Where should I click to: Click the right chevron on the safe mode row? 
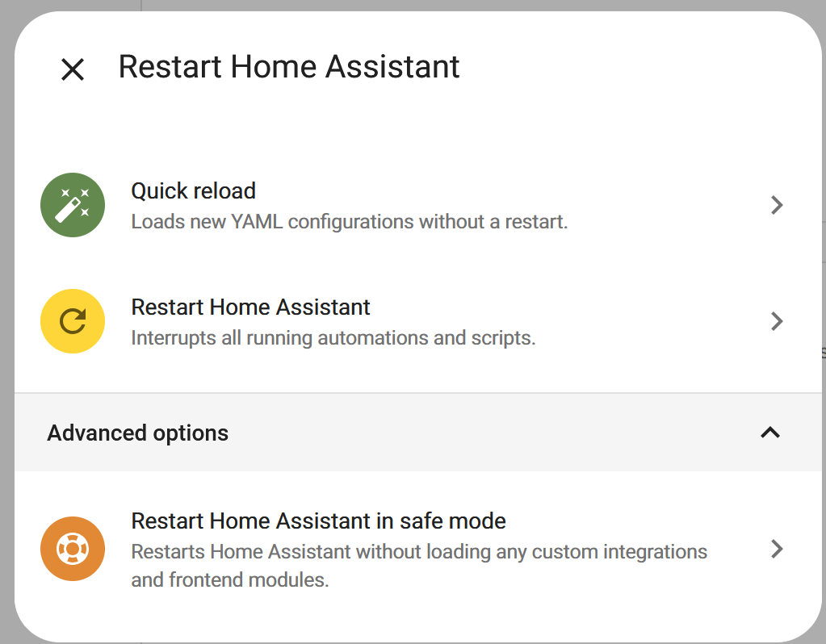click(777, 549)
